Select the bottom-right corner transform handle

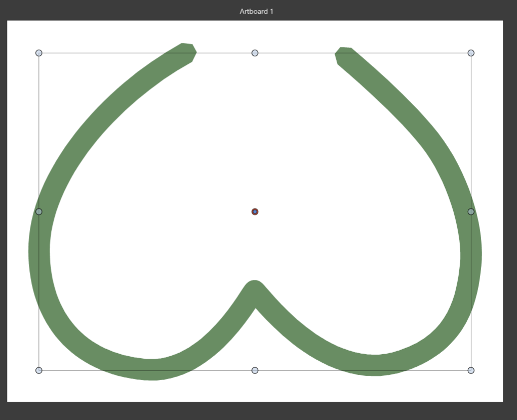471,370
